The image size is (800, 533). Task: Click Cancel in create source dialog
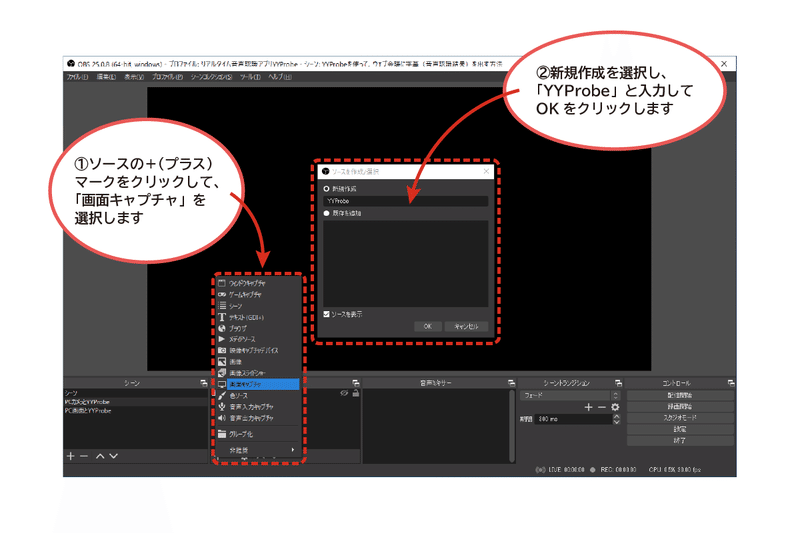[x=466, y=326]
